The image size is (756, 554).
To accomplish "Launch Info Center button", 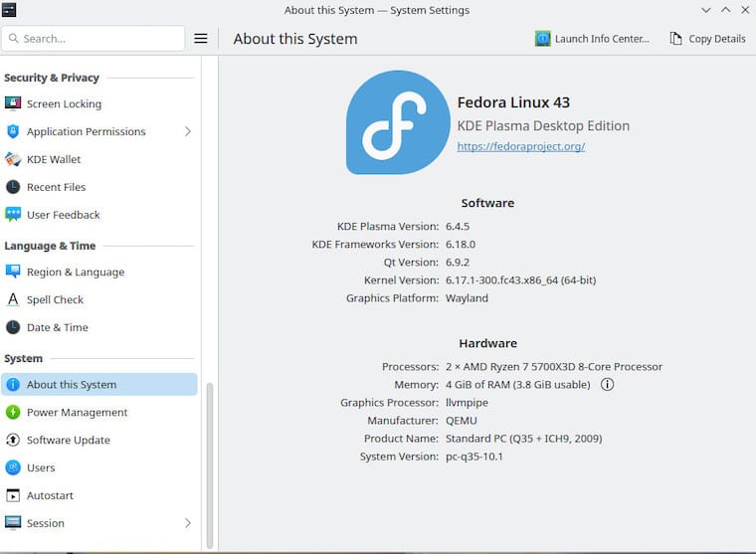I will 593,39.
